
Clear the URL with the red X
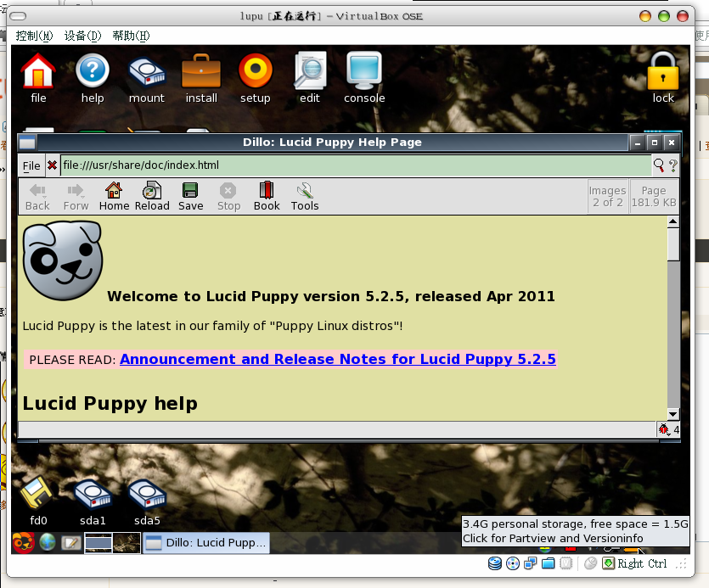(x=52, y=165)
